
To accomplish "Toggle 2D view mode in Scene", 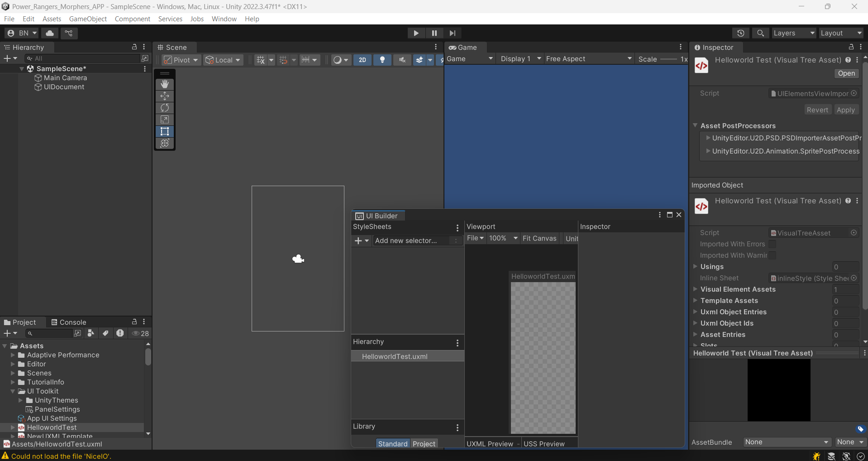I will coord(362,60).
